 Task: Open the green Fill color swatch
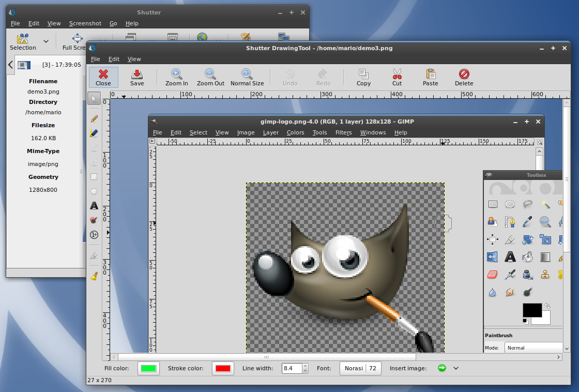pos(148,368)
